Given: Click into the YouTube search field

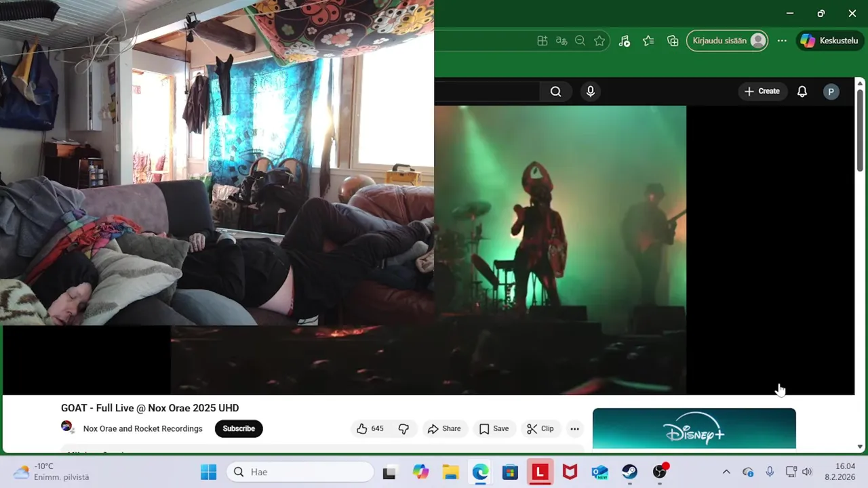Looking at the screenshot, I should tap(487, 91).
